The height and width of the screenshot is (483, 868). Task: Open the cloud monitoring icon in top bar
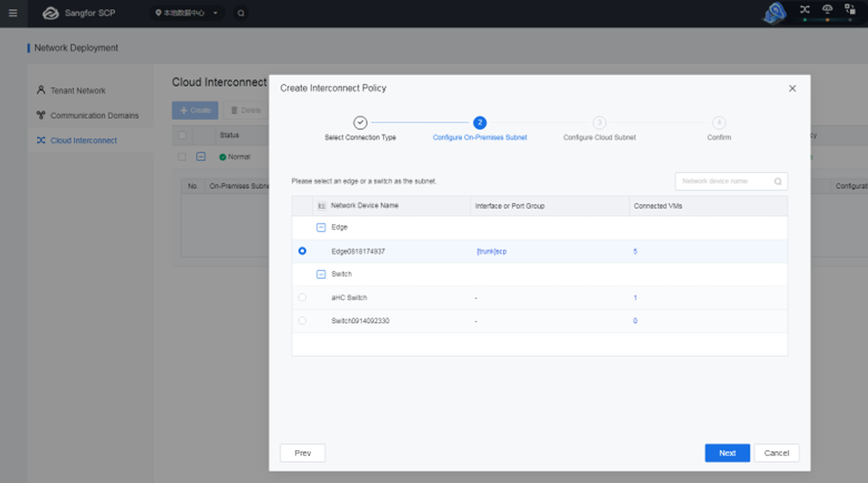point(826,10)
